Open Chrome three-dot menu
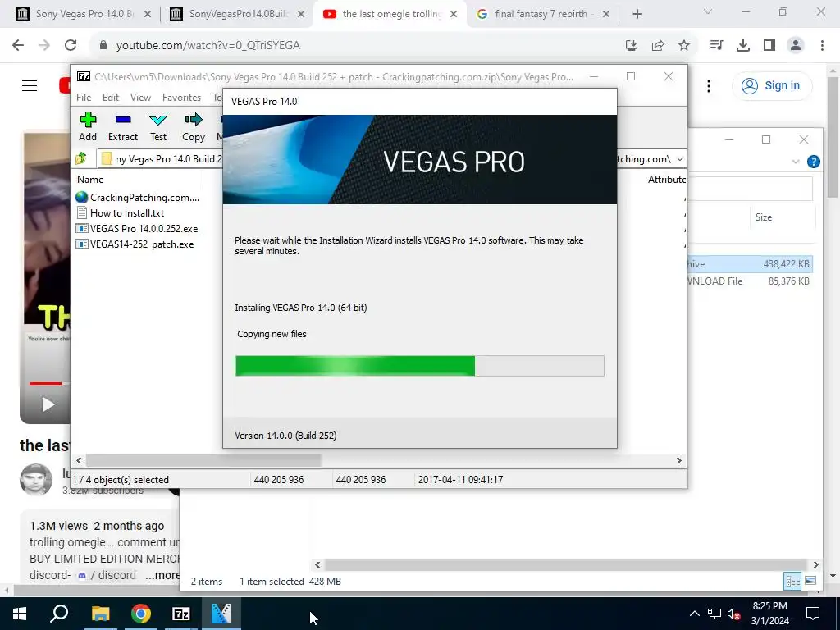This screenshot has width=840, height=630. coord(822,46)
